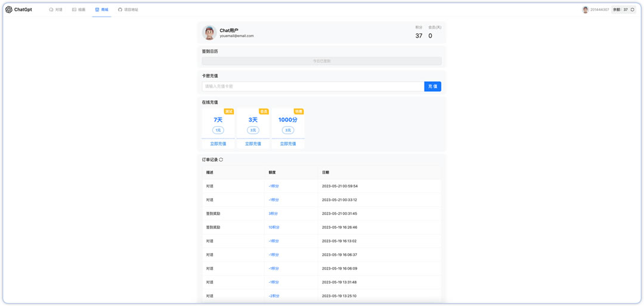Image resolution: width=644 pixels, height=306 pixels.
Task: Switch to the 绘画 drawing tab
Action: tap(79, 10)
